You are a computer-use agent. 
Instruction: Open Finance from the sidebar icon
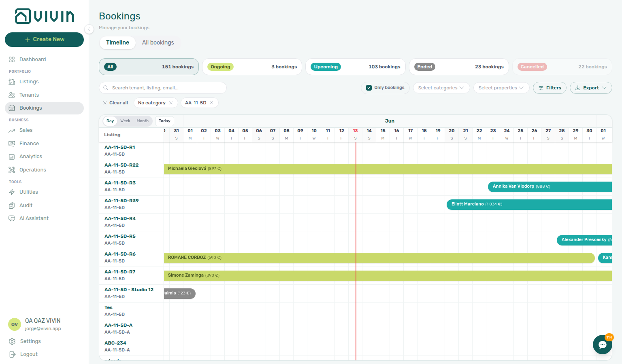coord(12,144)
